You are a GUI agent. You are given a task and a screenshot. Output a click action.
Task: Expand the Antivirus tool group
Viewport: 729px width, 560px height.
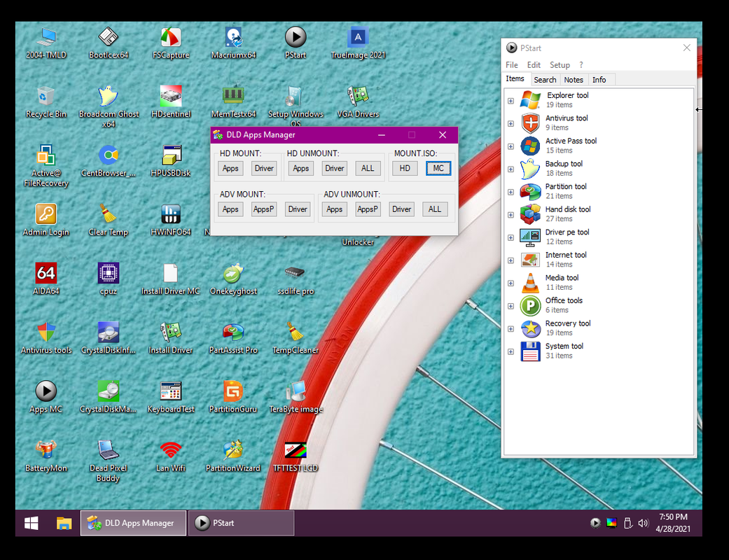tap(511, 124)
